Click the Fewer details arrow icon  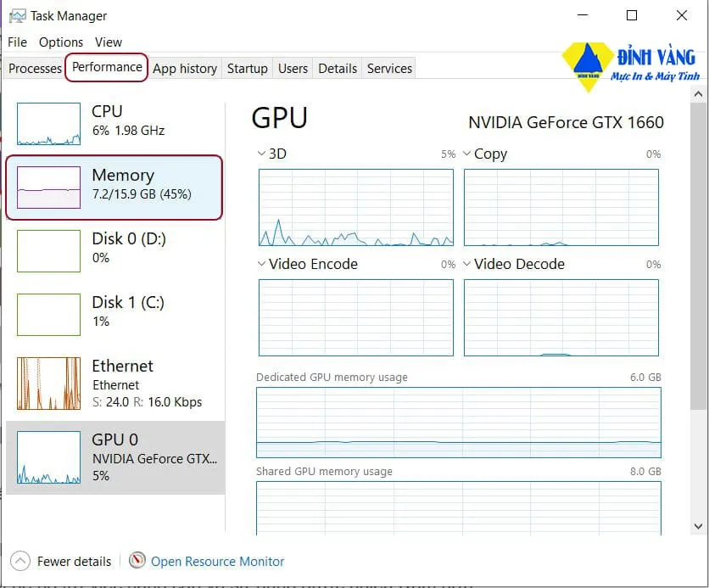click(20, 561)
